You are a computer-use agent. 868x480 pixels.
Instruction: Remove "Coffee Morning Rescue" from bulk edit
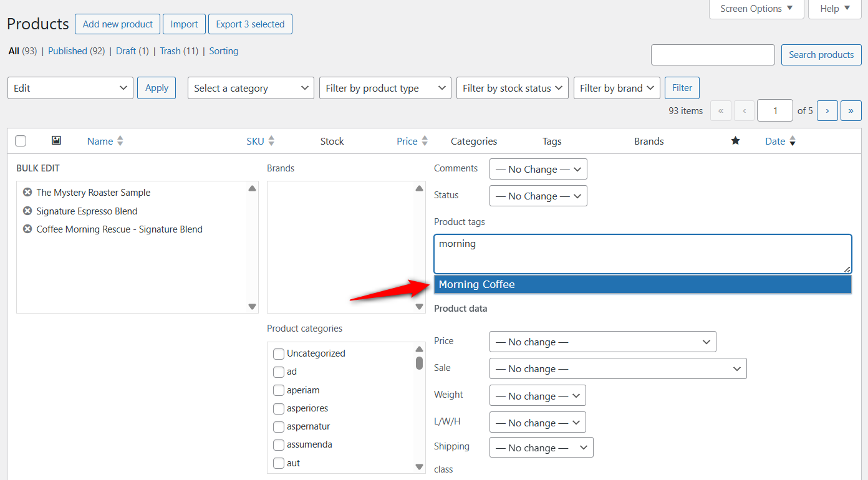click(x=27, y=229)
